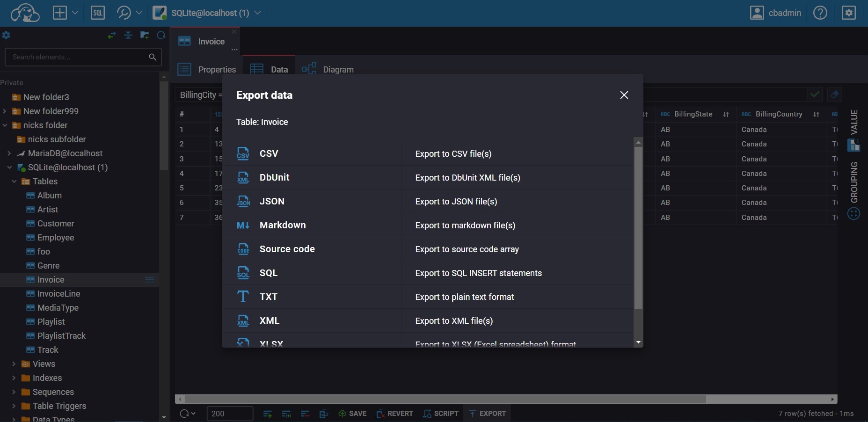Select the collapse all icon above the tree
The height and width of the screenshot is (422, 868).
[x=128, y=35]
